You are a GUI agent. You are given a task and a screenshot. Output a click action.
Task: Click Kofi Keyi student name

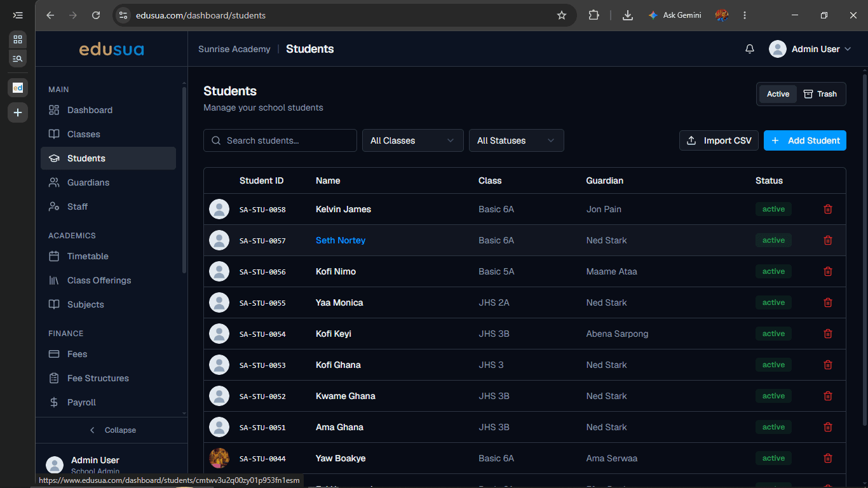pos(334,334)
